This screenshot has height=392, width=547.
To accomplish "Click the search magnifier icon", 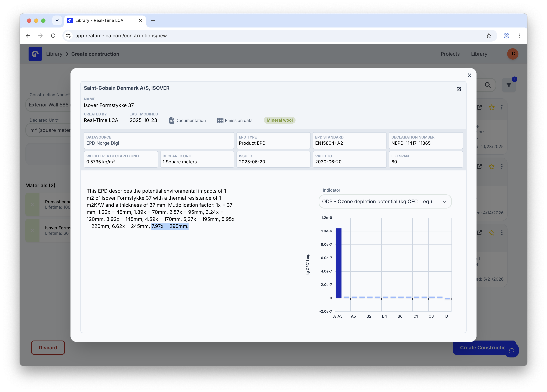I will (487, 85).
